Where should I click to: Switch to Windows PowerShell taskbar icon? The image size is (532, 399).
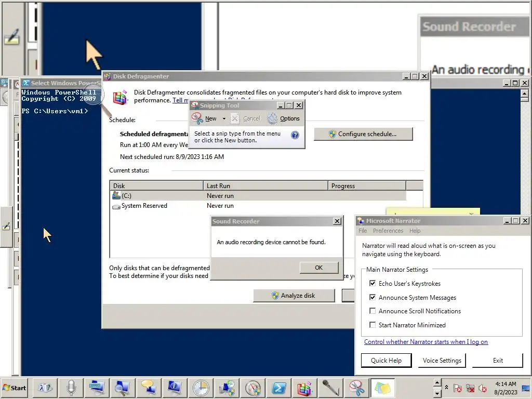tap(278, 388)
